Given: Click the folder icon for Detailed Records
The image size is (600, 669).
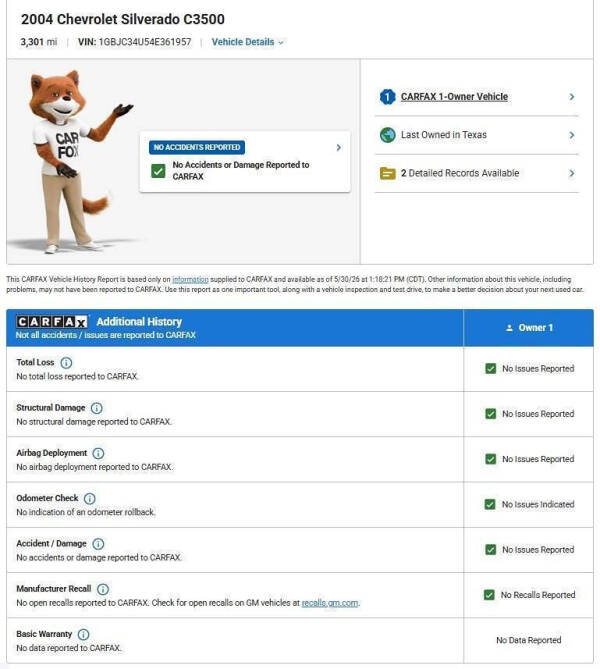Looking at the screenshot, I should 387,173.
